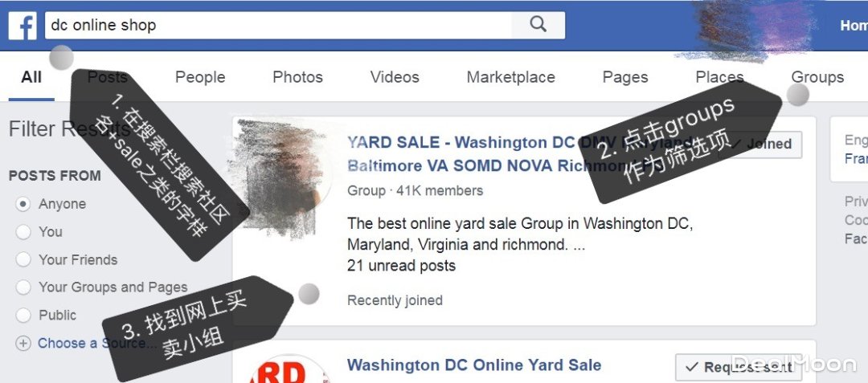The image size is (868, 383).
Task: Open the YARD SALE group profile picture
Action: point(280,178)
